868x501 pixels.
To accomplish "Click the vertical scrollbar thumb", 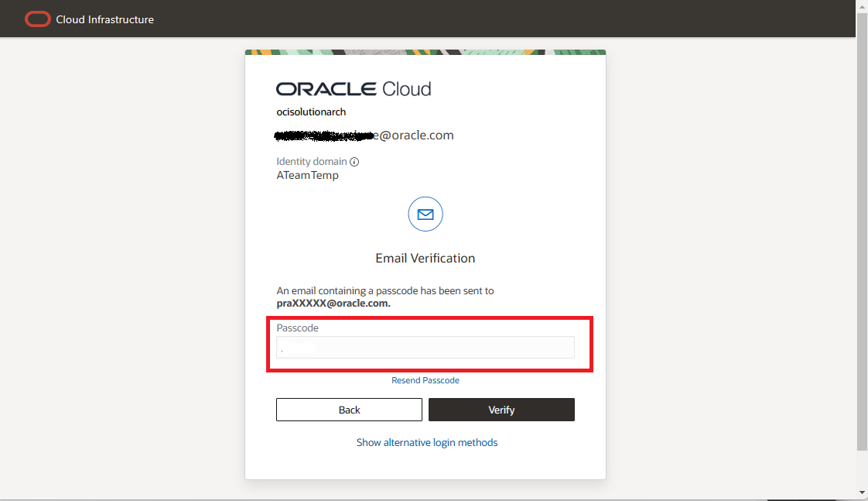I will pos(862,232).
